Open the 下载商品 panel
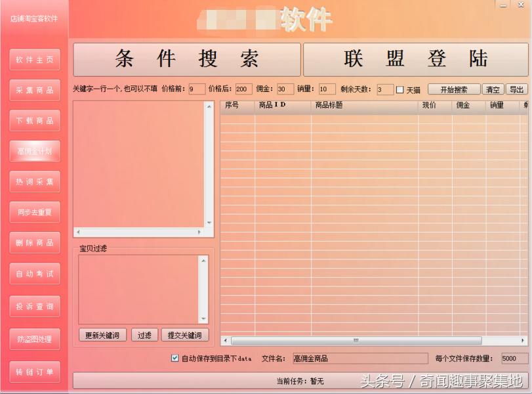 tap(34, 121)
